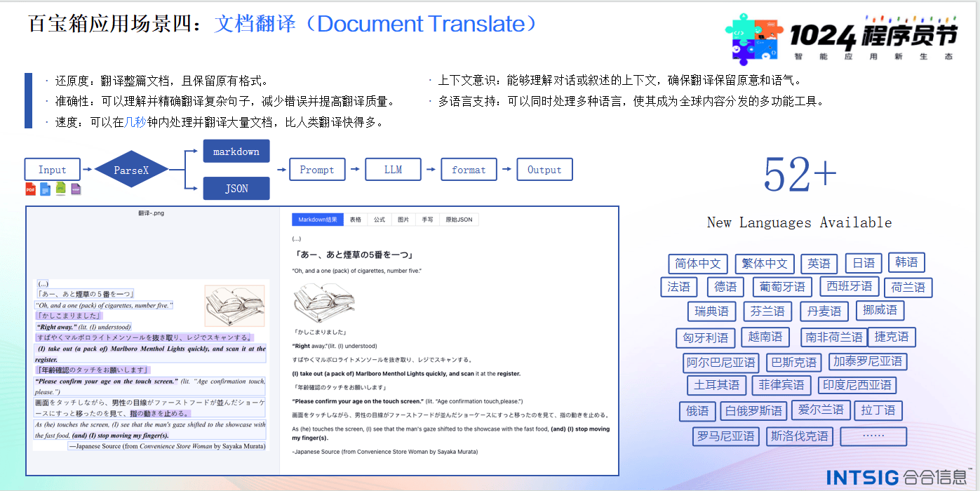Switch to the Markdown结果 tab
This screenshot has width=980, height=491.
(x=317, y=220)
